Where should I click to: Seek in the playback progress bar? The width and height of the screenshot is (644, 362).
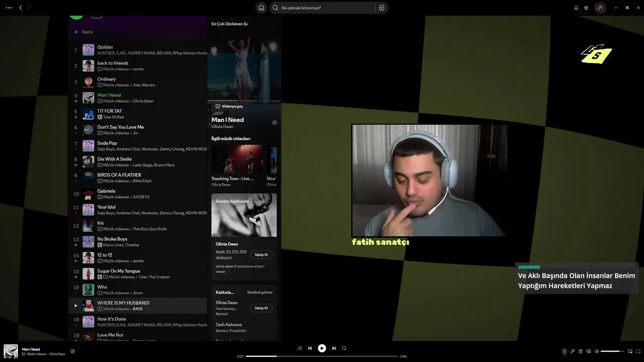[322, 356]
